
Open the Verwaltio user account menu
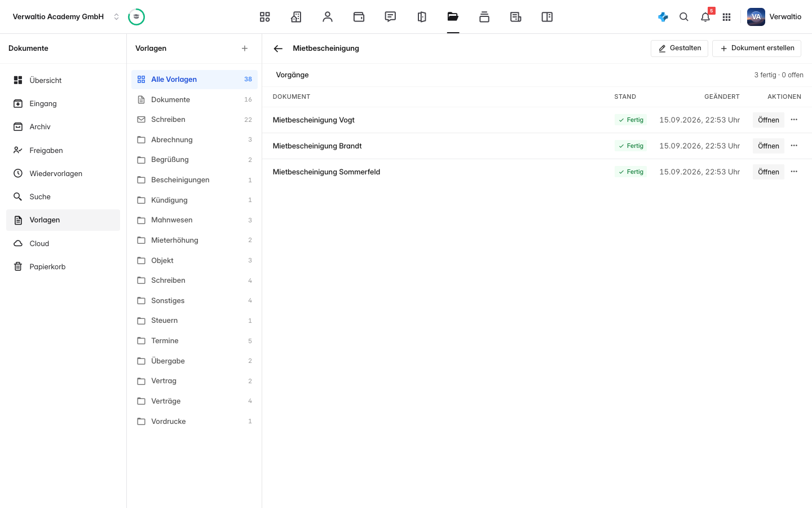(774, 17)
